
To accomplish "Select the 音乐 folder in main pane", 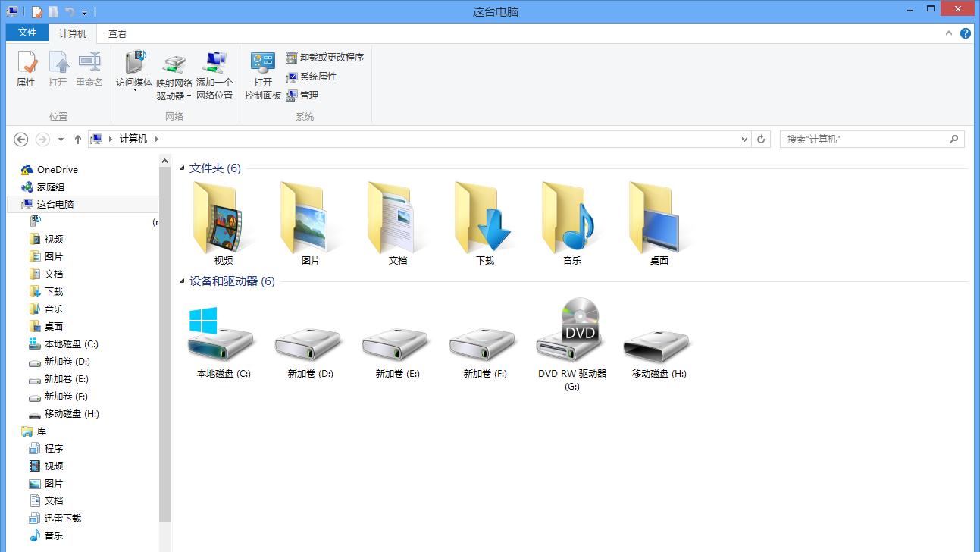I will (572, 222).
